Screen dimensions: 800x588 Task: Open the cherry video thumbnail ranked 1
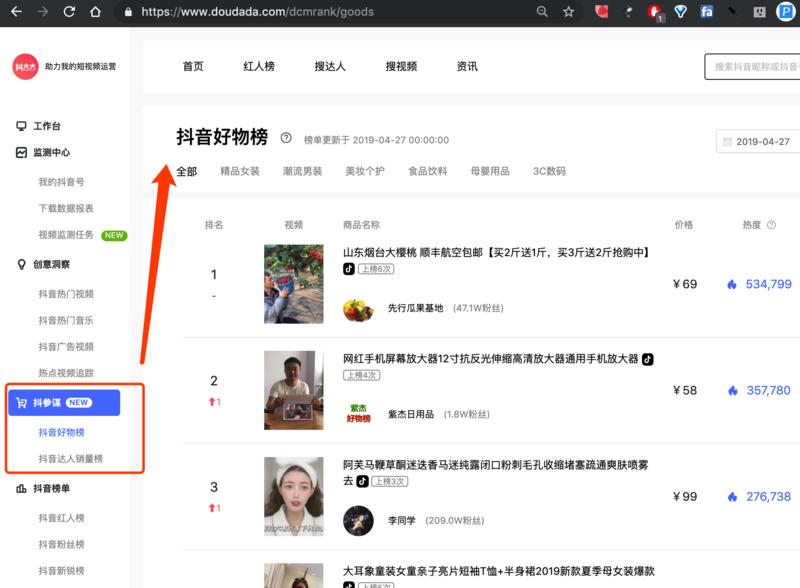(x=293, y=284)
